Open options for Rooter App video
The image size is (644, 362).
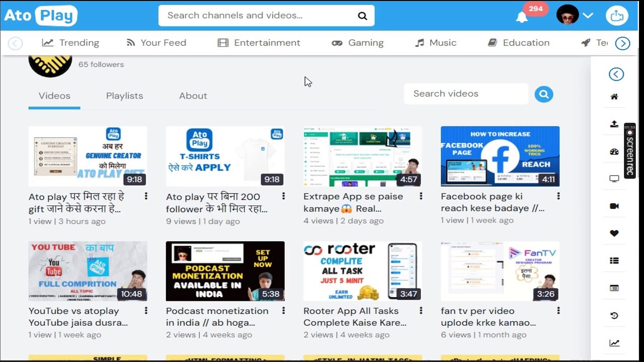[421, 311]
